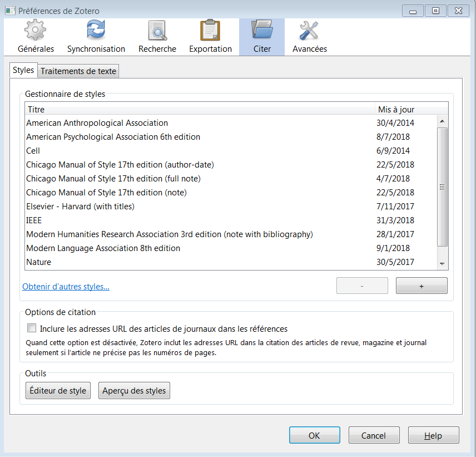Select the Citer folder icon pane

coord(262,31)
